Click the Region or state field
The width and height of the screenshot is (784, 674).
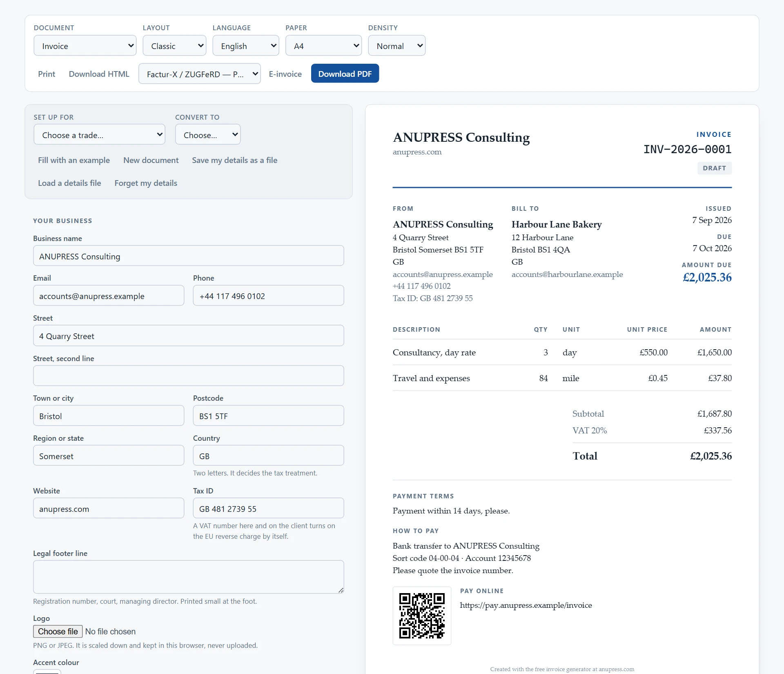pos(109,456)
